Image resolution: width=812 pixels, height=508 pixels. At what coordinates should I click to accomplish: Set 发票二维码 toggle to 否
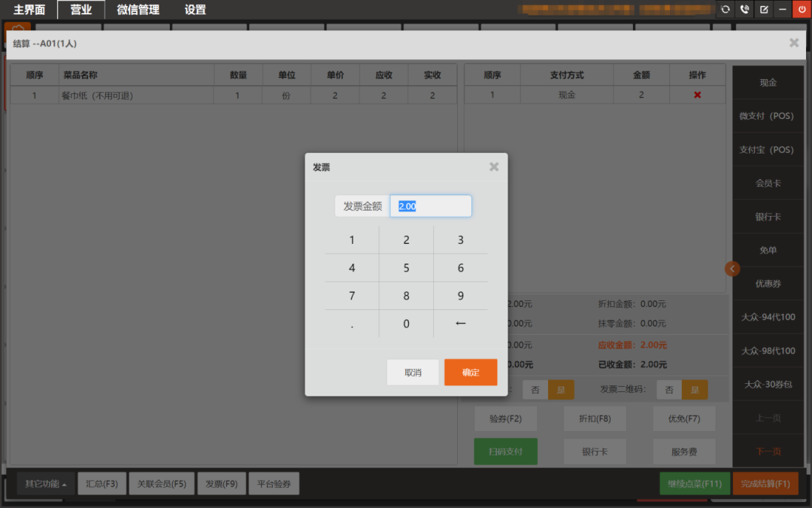(x=669, y=390)
